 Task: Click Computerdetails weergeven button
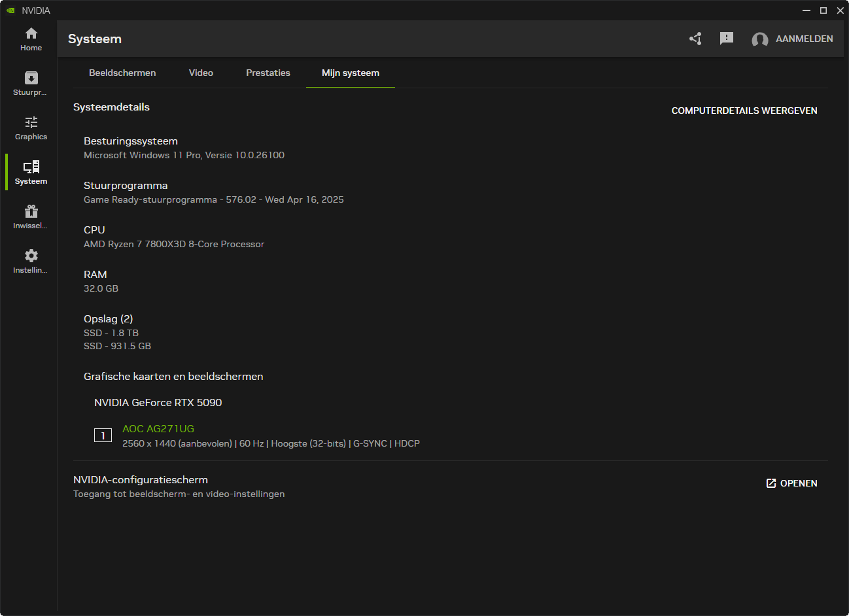pyautogui.click(x=744, y=111)
